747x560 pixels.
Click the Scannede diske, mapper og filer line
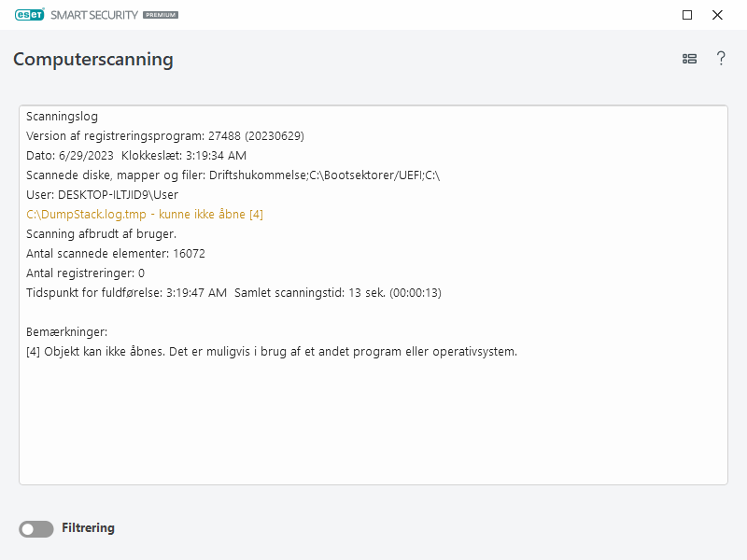(x=233, y=175)
